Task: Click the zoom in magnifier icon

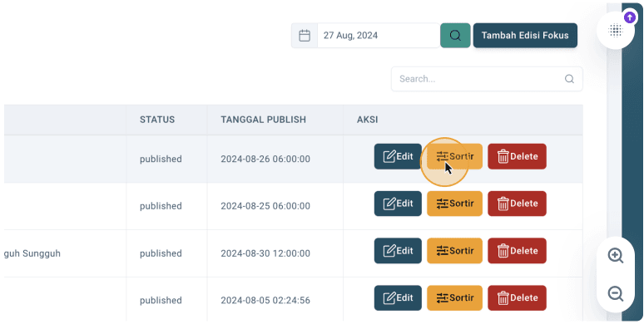Action: click(615, 256)
